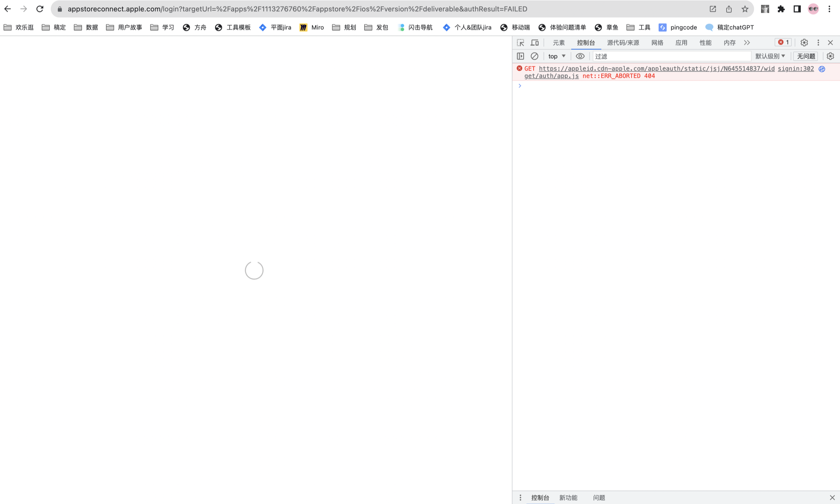Click the 过滤 filter input field
Screen dimensions: 840x504
671,56
